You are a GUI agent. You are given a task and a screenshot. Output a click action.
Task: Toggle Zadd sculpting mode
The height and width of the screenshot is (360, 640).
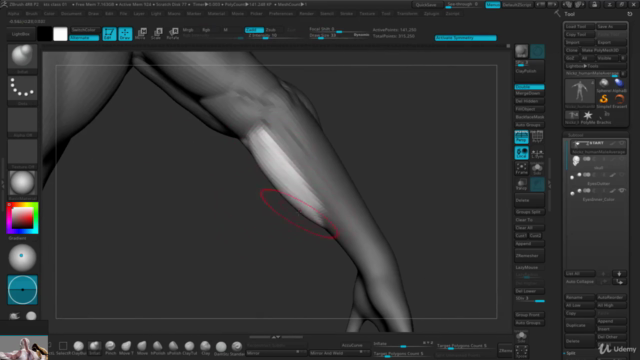click(254, 30)
